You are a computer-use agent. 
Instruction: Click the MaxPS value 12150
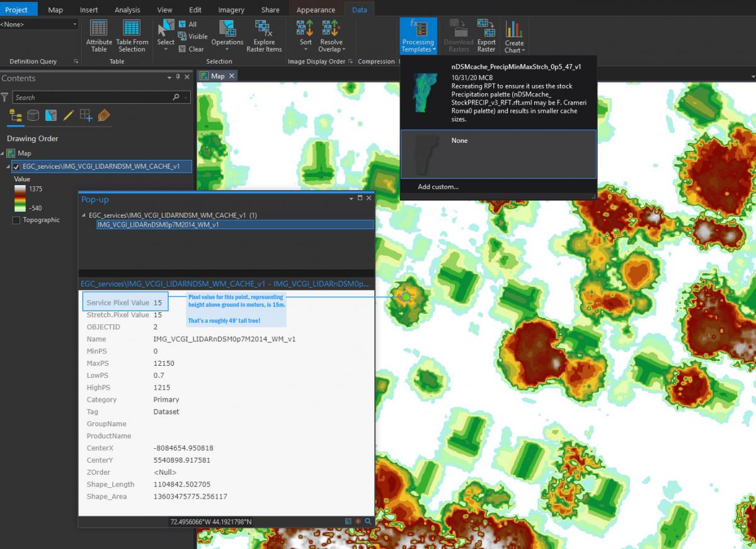pos(164,363)
